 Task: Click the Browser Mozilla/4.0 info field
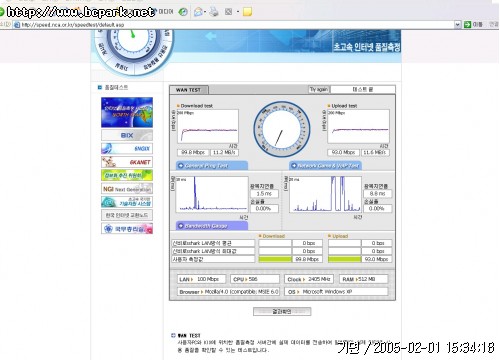[x=228, y=292]
